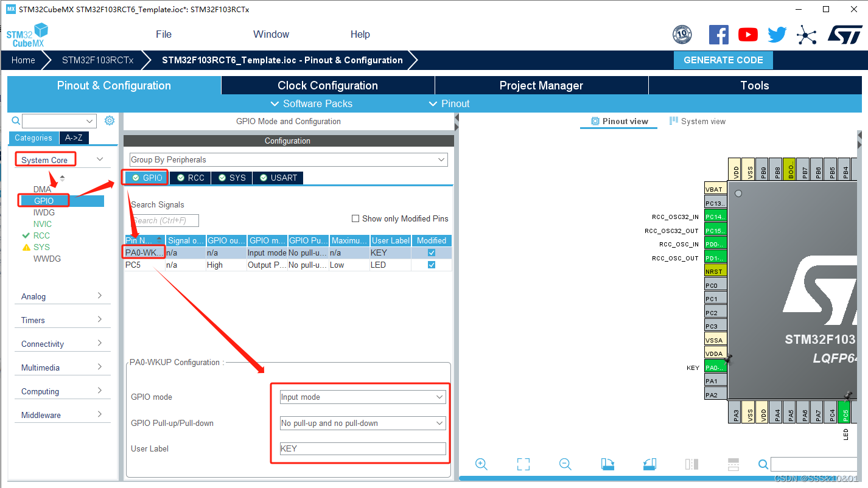Open the Group By Peripherals dropdown
Viewport: 868px width, 488px height.
289,159
